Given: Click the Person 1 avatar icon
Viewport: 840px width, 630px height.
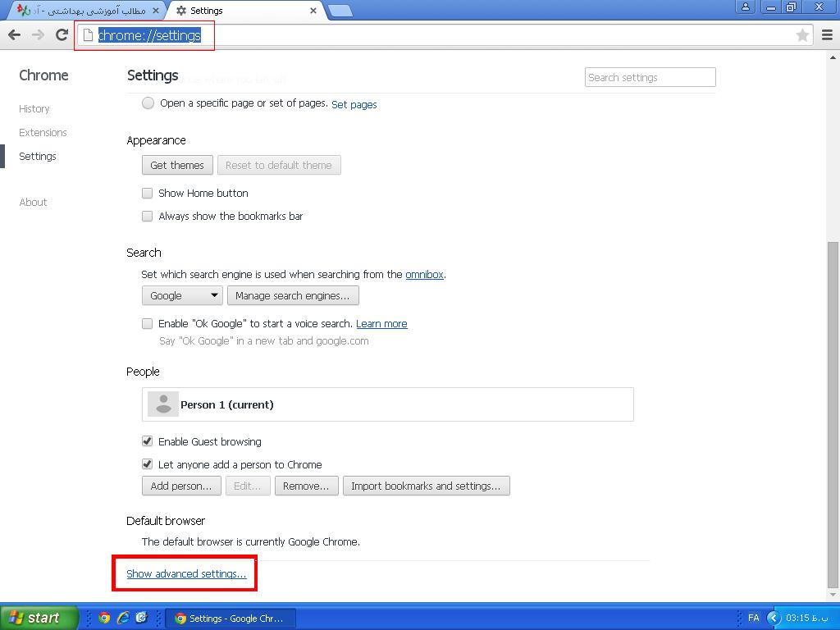Looking at the screenshot, I should click(163, 404).
